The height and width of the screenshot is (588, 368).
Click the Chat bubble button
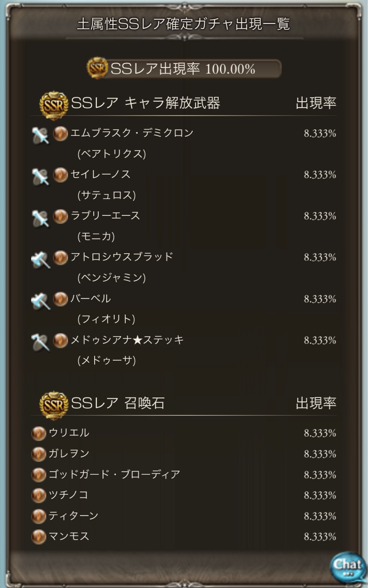click(348, 566)
